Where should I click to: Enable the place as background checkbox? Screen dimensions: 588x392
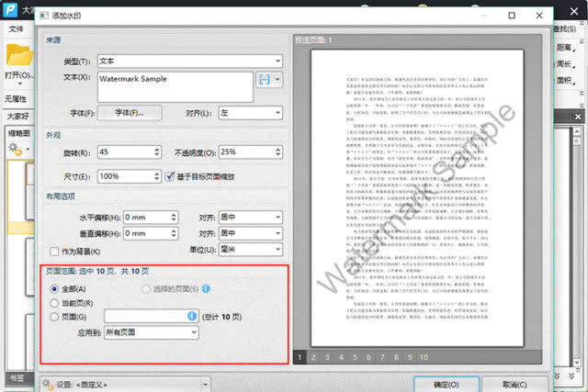point(54,252)
